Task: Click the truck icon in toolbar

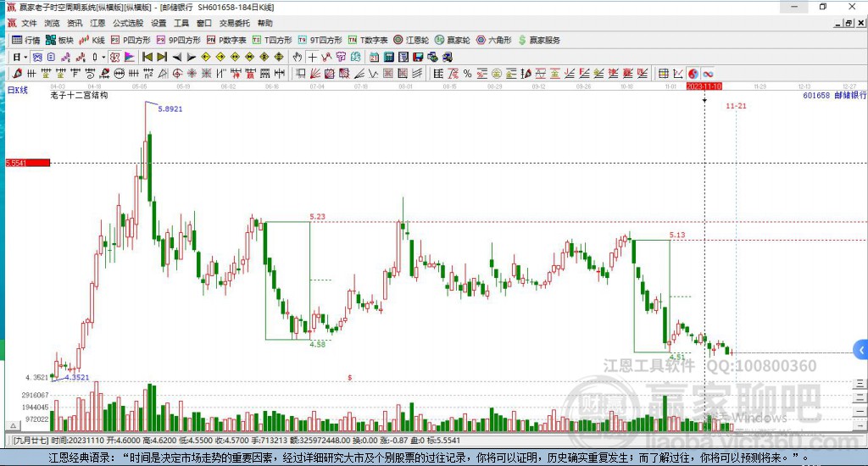Action: click(448, 57)
